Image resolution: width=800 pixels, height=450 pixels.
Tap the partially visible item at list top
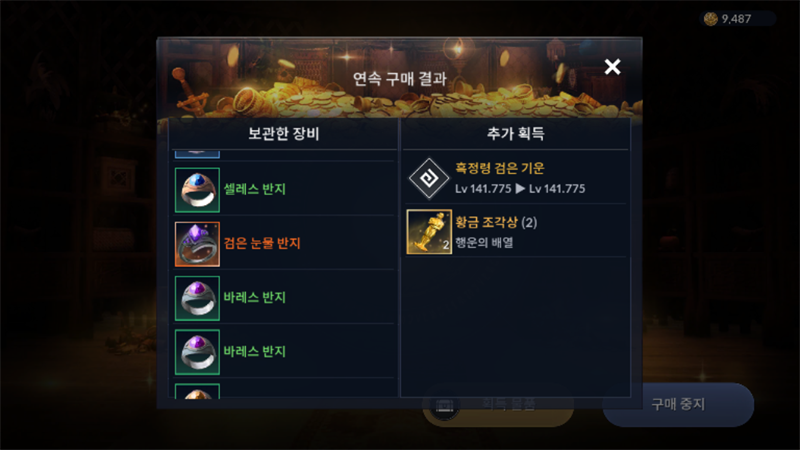point(197,154)
